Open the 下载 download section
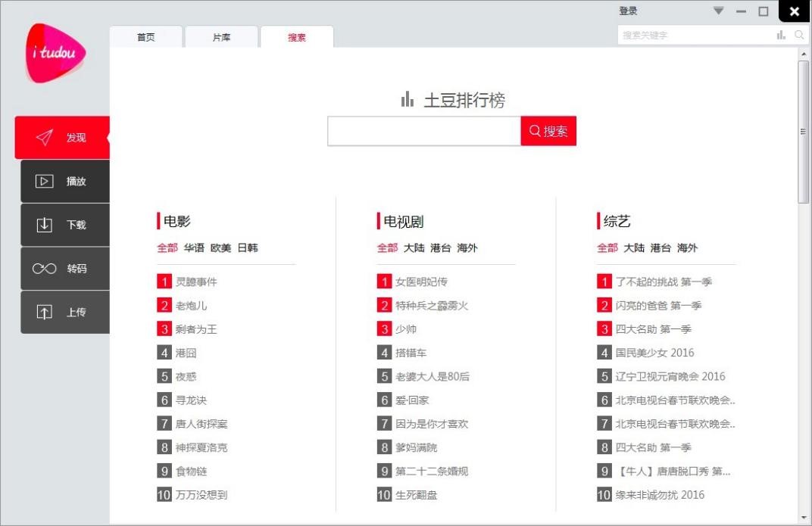812x526 pixels. pos(65,225)
